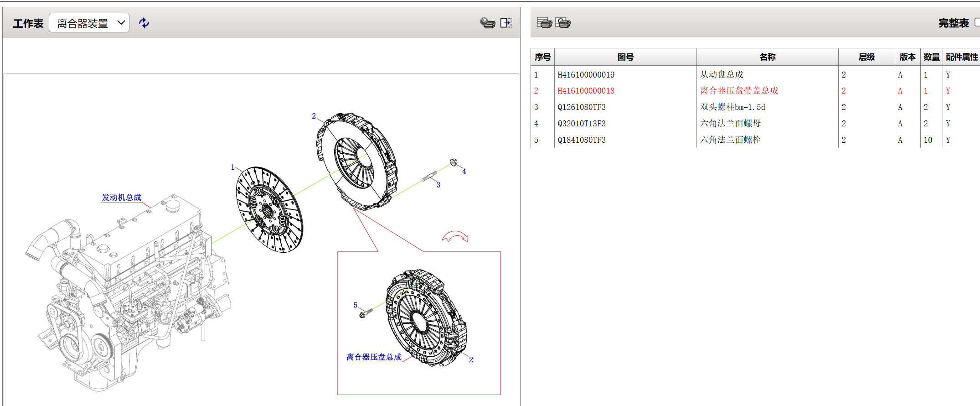Select the 六角法兰面螺栓 row
Screen dimensions: 980x406
click(x=730, y=140)
